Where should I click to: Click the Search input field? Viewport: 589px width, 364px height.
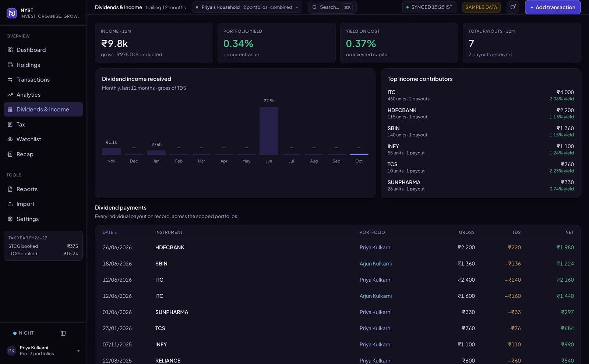(x=332, y=7)
